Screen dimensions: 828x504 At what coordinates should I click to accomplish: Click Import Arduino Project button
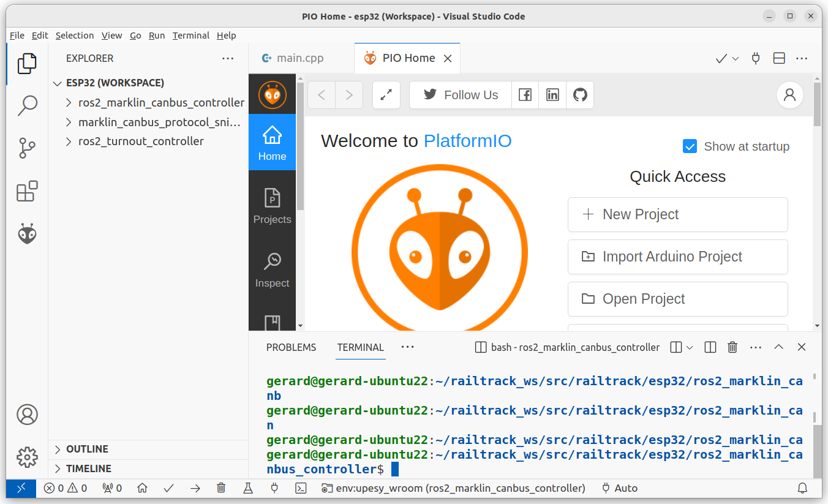pos(677,257)
